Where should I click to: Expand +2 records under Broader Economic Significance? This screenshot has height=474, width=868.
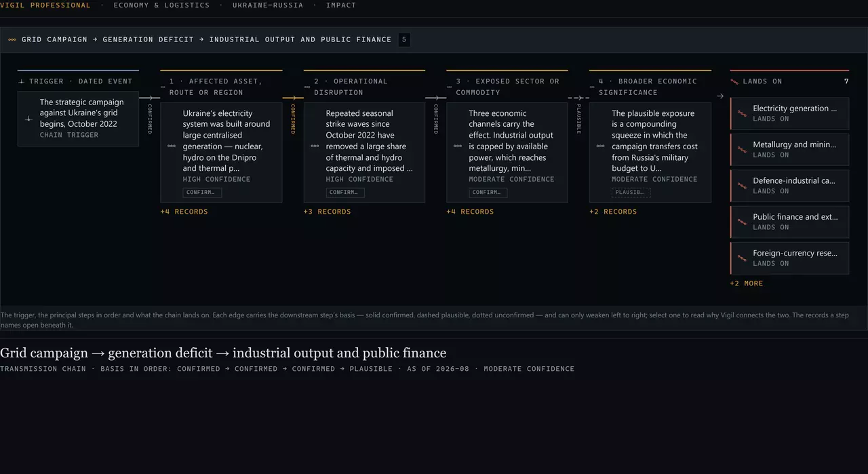coord(614,212)
